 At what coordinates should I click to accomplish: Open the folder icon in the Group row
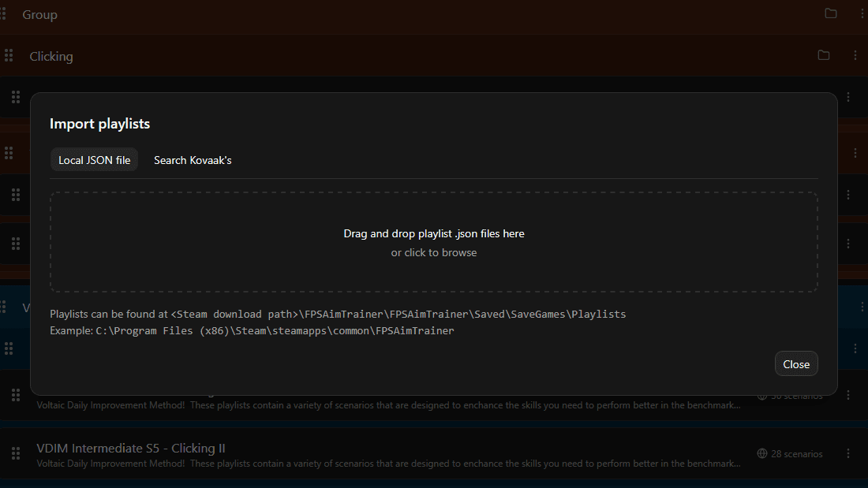830,13
